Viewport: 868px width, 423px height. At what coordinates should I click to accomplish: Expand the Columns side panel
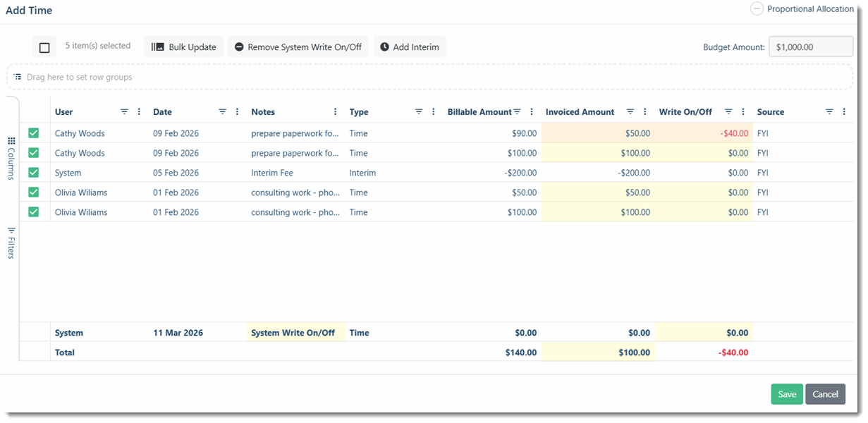click(11, 159)
